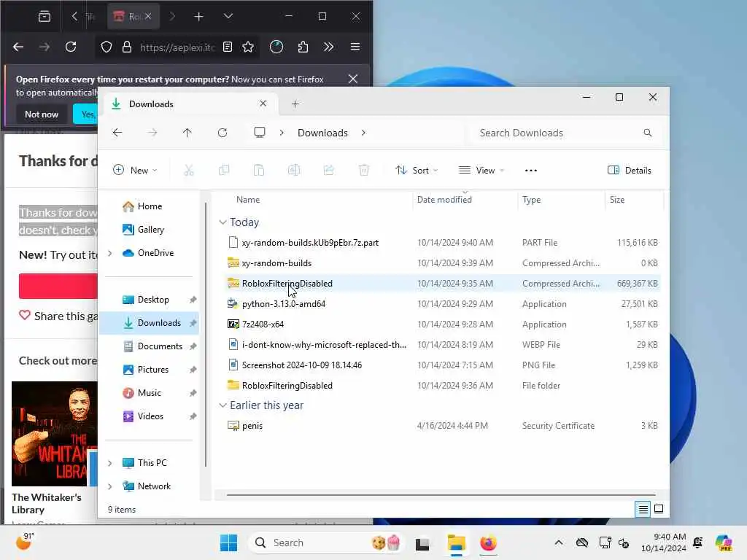
Task: Expand This PC in the navigation pane
Action: tap(110, 463)
